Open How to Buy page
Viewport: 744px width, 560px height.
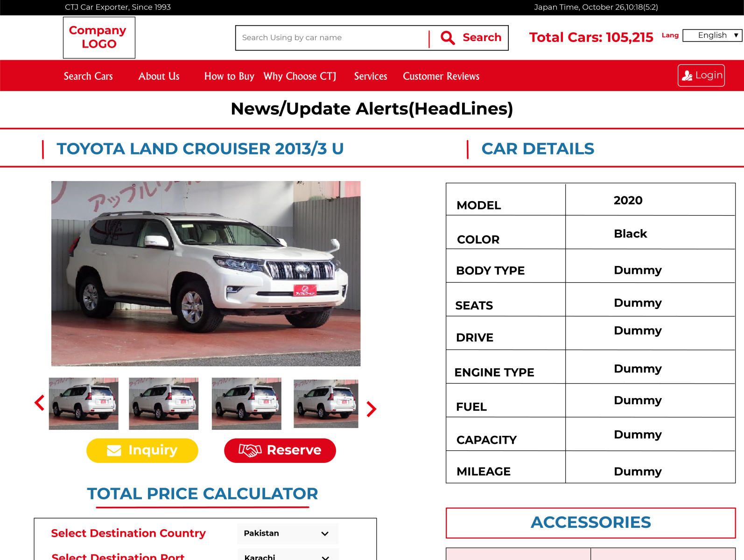(x=229, y=76)
